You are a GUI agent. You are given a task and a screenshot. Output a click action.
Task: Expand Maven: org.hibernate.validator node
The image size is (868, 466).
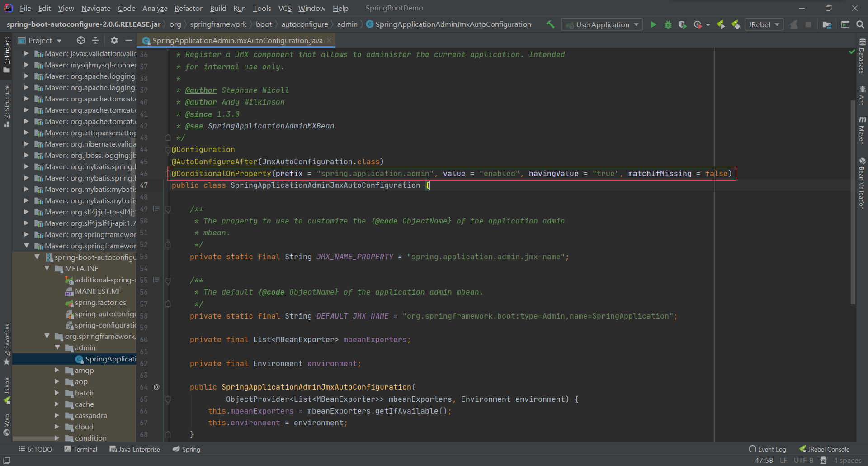pyautogui.click(x=26, y=144)
